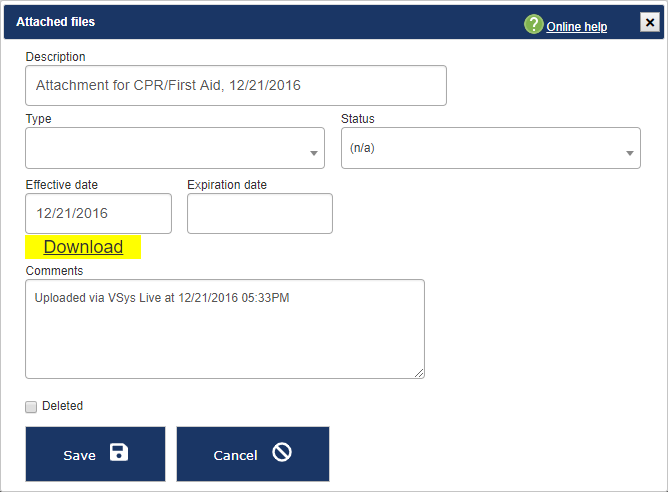
Task: Click the empty Expiration date field
Action: [260, 213]
